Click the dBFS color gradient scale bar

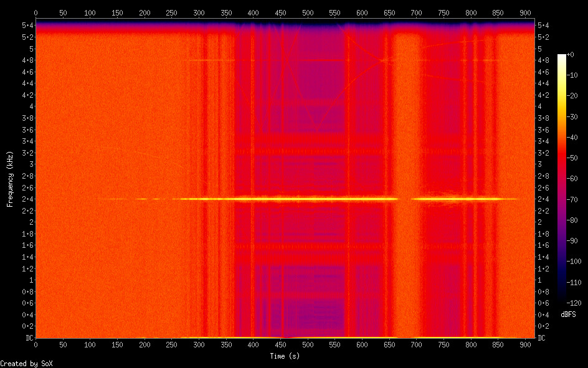(562, 179)
